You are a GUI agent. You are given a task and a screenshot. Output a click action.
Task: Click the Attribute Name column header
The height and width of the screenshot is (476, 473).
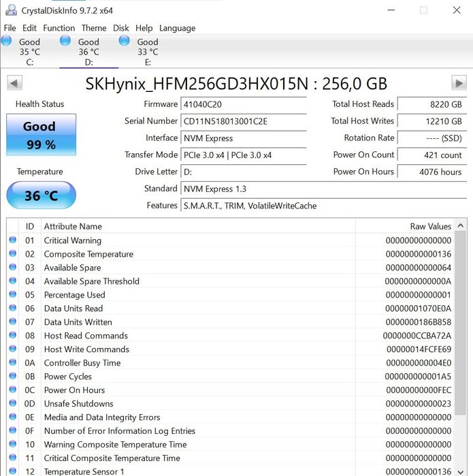(x=198, y=226)
